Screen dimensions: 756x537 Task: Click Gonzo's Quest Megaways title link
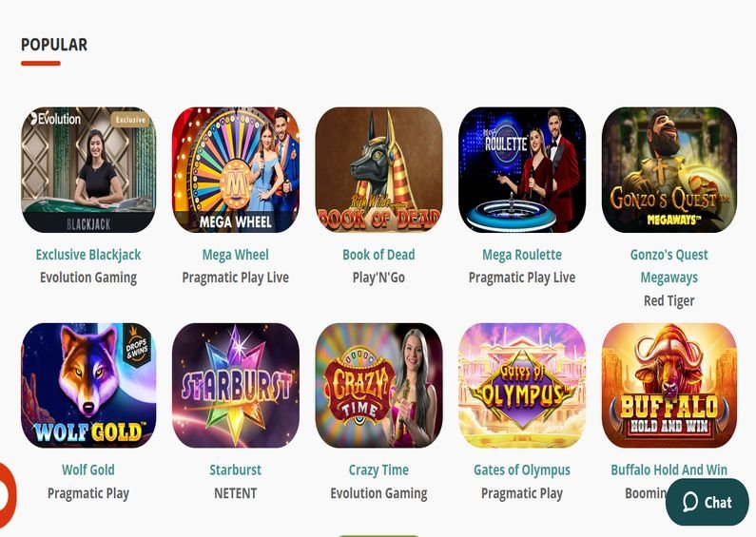(669, 266)
